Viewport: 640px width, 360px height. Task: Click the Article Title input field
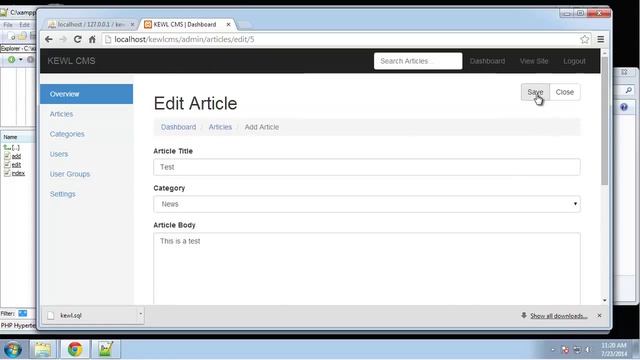[367, 167]
